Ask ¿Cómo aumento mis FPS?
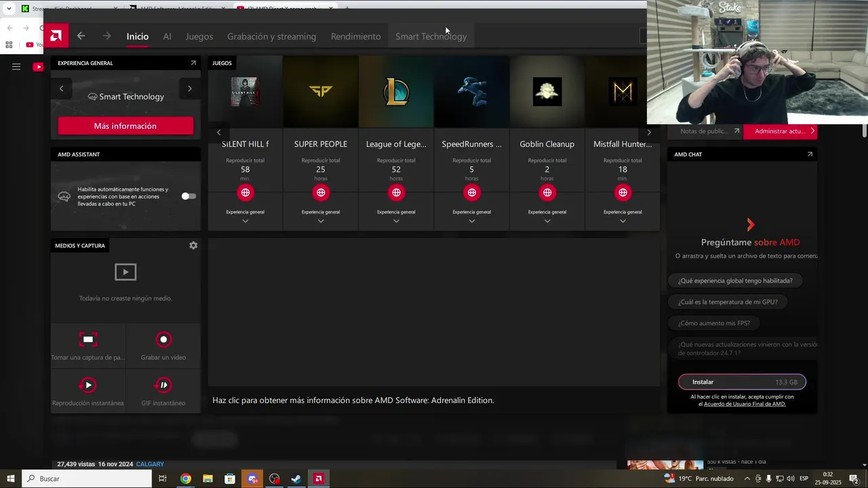868x488 pixels. (714, 323)
